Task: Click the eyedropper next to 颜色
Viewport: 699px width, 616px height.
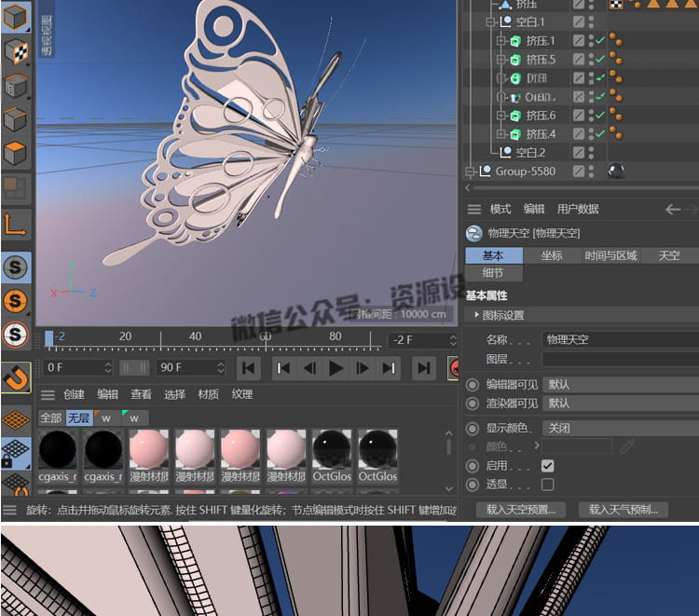Action: click(627, 446)
